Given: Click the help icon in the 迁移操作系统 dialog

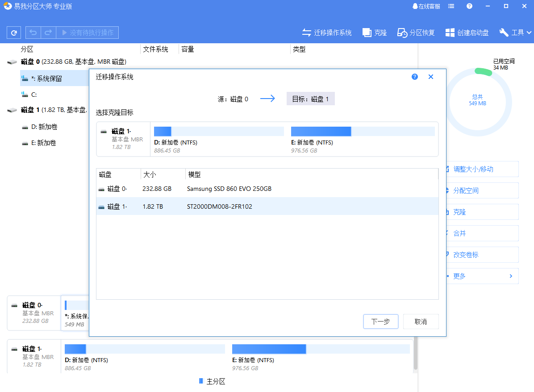Looking at the screenshot, I should click(x=414, y=77).
